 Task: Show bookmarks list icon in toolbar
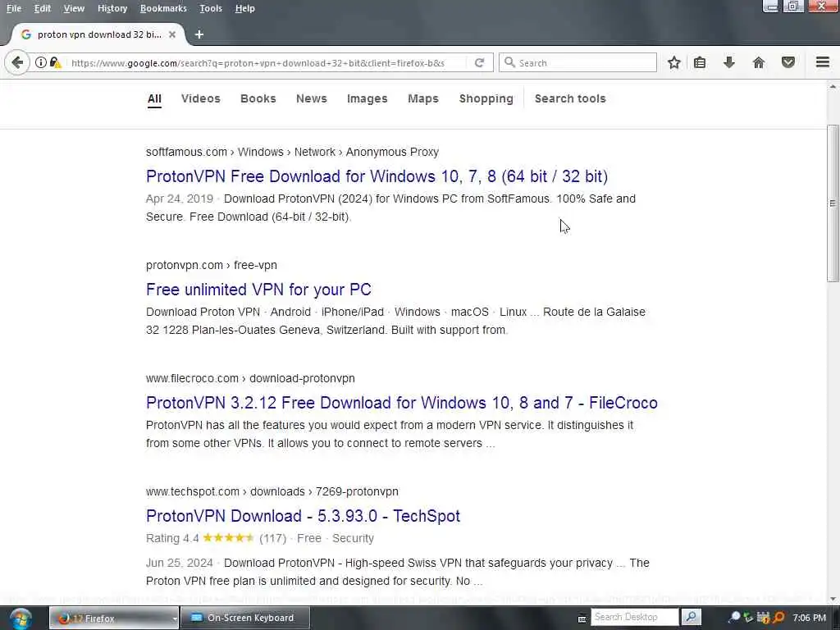tap(700, 62)
